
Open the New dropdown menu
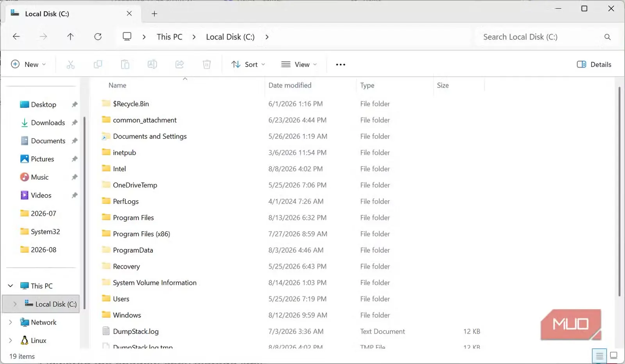pyautogui.click(x=29, y=64)
